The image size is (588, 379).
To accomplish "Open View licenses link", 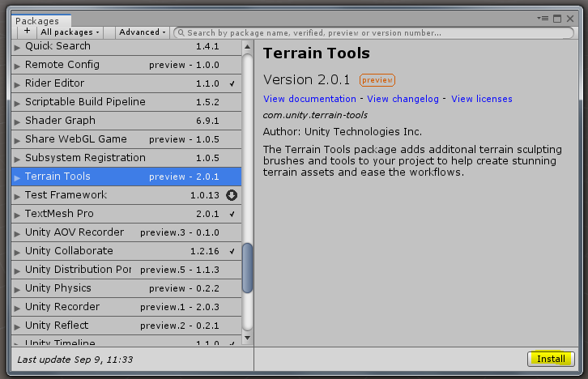I will (482, 99).
